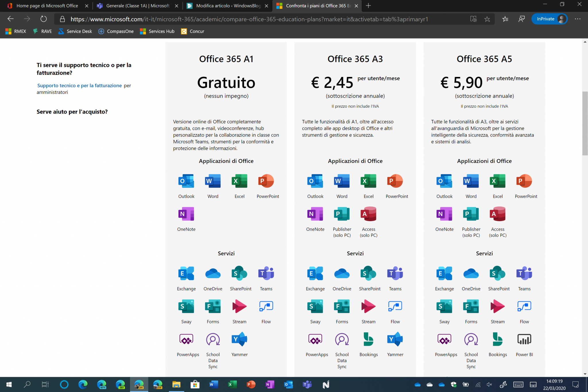Viewport: 588px width, 392px height.
Task: Open OneNote from the A1 plan
Action: pyautogui.click(x=186, y=214)
